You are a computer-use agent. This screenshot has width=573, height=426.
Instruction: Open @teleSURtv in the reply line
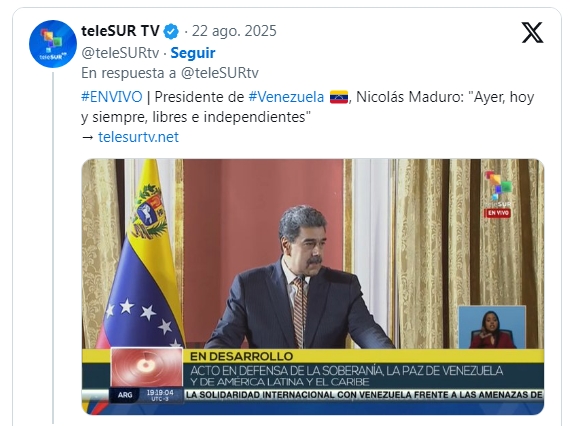pos(220,73)
